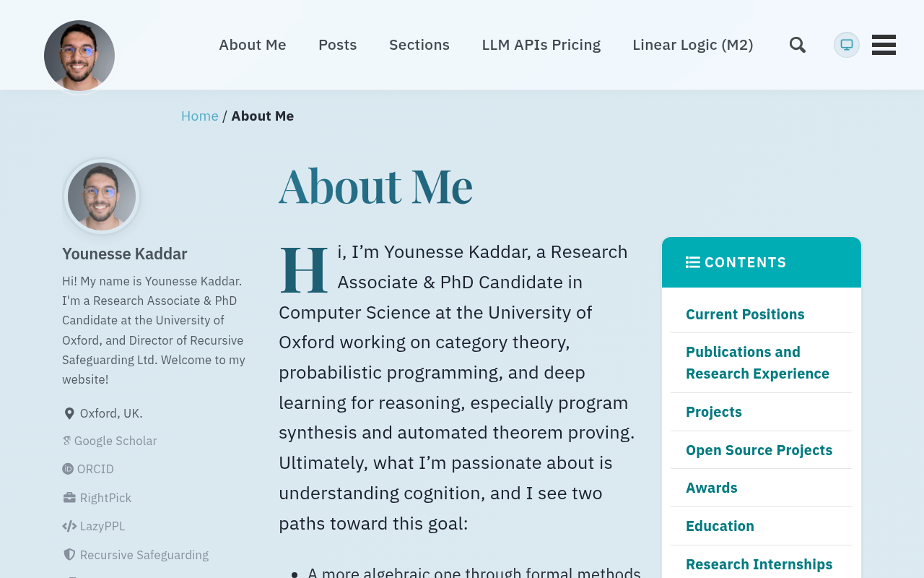Toggle the monitor theme switcher button

coord(847,45)
